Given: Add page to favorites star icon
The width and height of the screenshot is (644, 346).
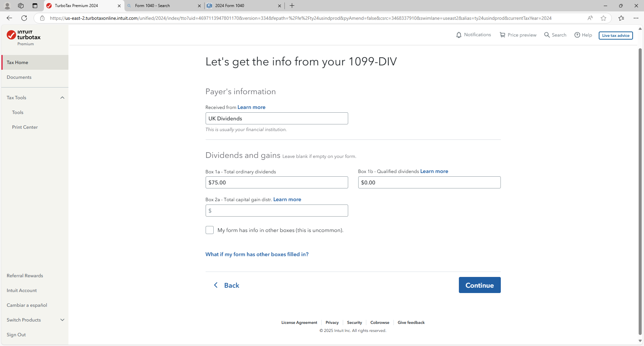Looking at the screenshot, I should tap(603, 18).
